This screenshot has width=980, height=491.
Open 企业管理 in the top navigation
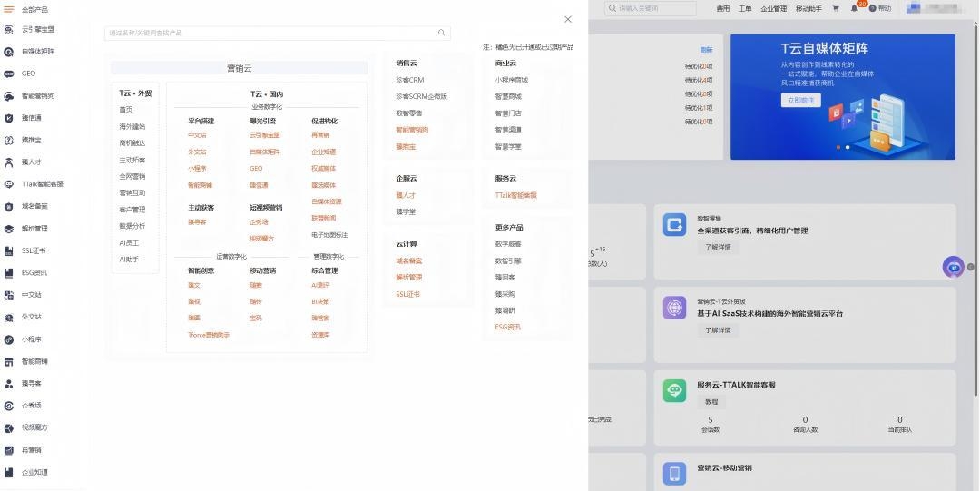point(774,9)
